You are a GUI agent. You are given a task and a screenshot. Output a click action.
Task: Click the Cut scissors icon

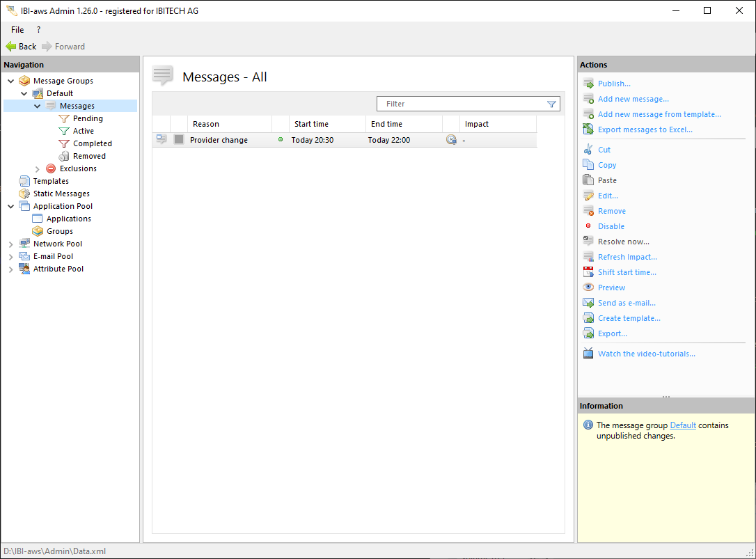(588, 150)
